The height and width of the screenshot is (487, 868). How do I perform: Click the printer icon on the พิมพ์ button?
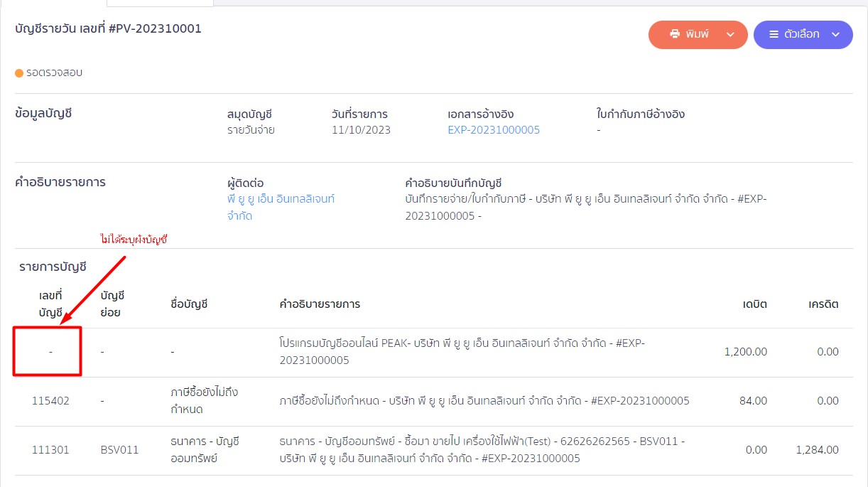coord(674,34)
